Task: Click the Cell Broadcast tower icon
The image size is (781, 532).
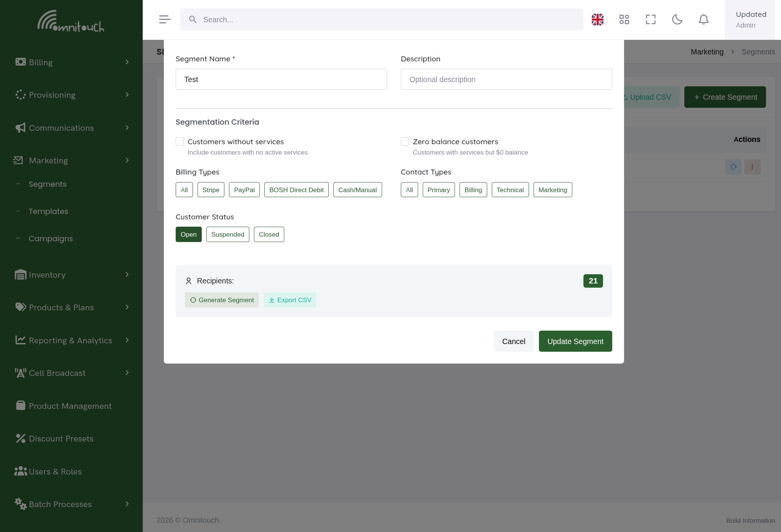Action: pos(21,373)
